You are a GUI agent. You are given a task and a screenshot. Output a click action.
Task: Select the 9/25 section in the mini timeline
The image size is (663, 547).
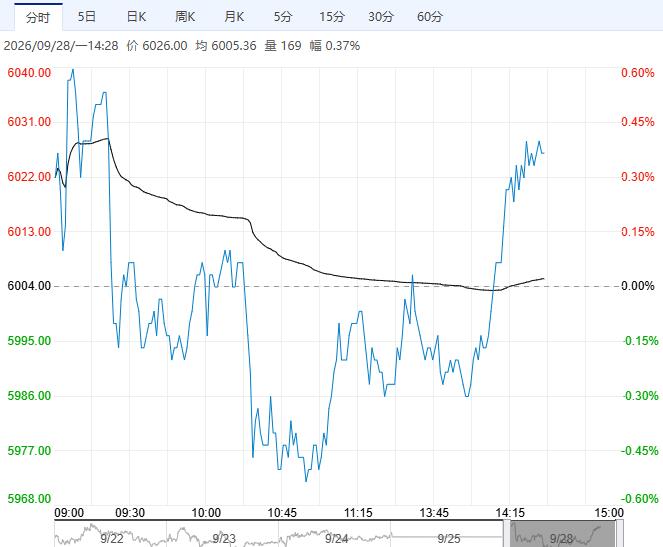point(449,539)
